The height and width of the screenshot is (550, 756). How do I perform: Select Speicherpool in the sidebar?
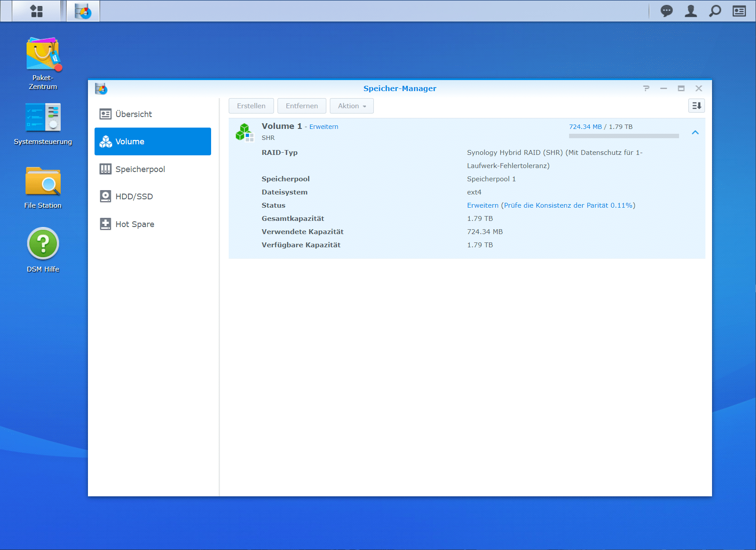[x=140, y=169]
